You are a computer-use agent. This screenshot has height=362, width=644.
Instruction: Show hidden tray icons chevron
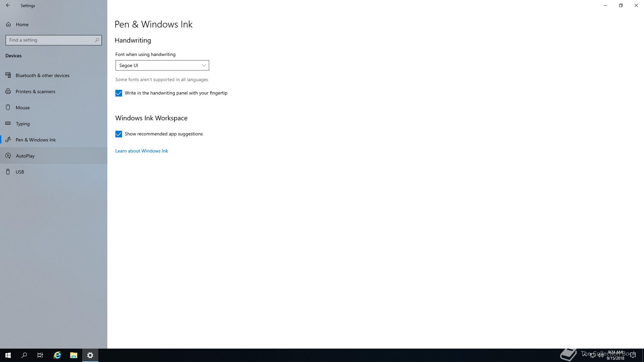tap(584, 355)
